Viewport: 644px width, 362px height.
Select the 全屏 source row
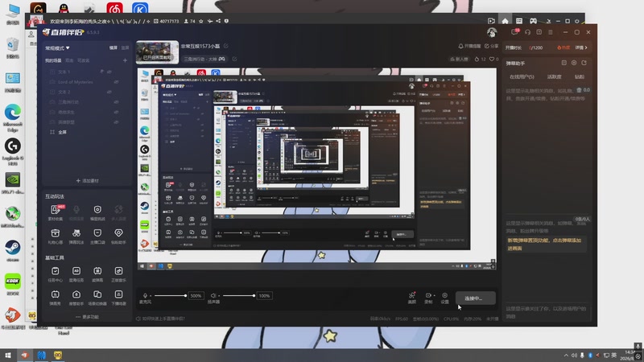pyautogui.click(x=87, y=132)
